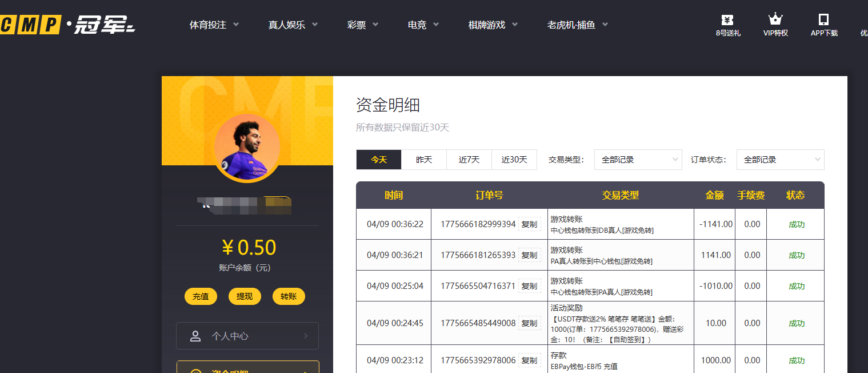Expand the 体育投注 menu
The image size is (868, 373).
click(x=214, y=25)
